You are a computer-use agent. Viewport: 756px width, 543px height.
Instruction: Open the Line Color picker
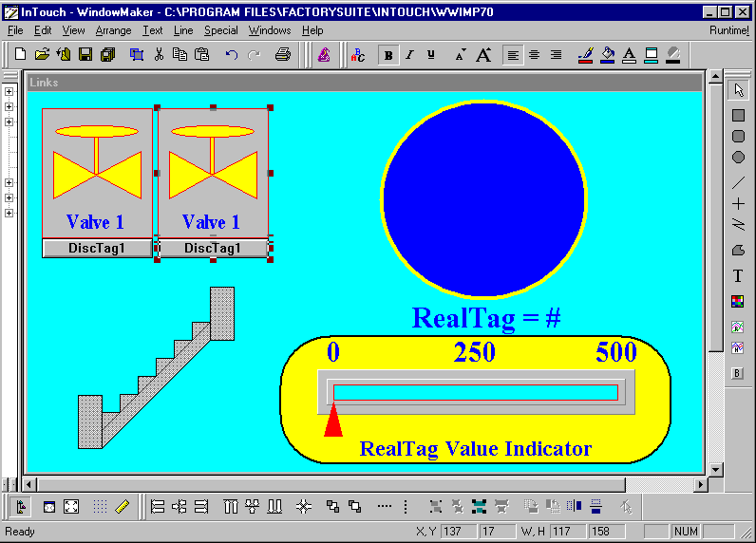(585, 55)
